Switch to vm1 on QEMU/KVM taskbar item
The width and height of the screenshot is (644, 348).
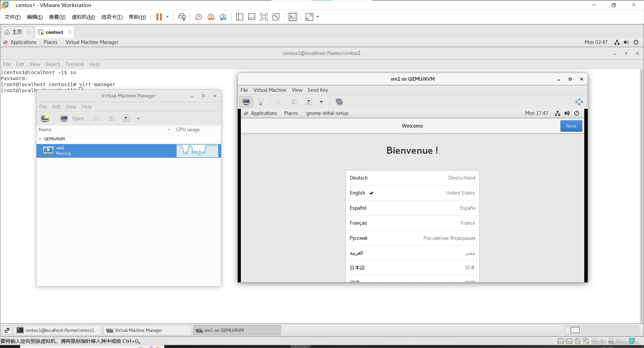tap(237, 330)
